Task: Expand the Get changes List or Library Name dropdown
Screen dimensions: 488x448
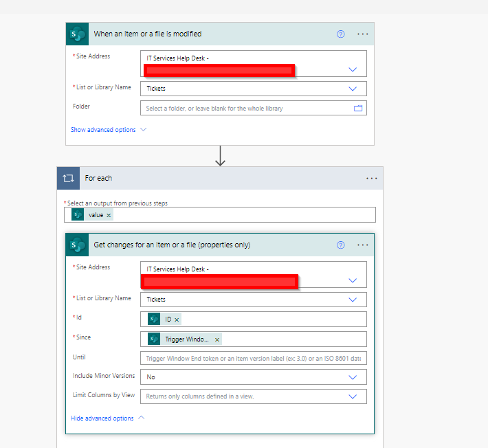Action: (x=353, y=300)
